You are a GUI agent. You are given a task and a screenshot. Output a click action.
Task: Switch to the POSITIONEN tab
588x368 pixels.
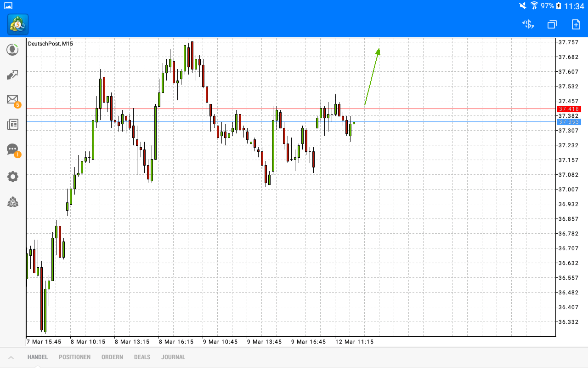74,356
